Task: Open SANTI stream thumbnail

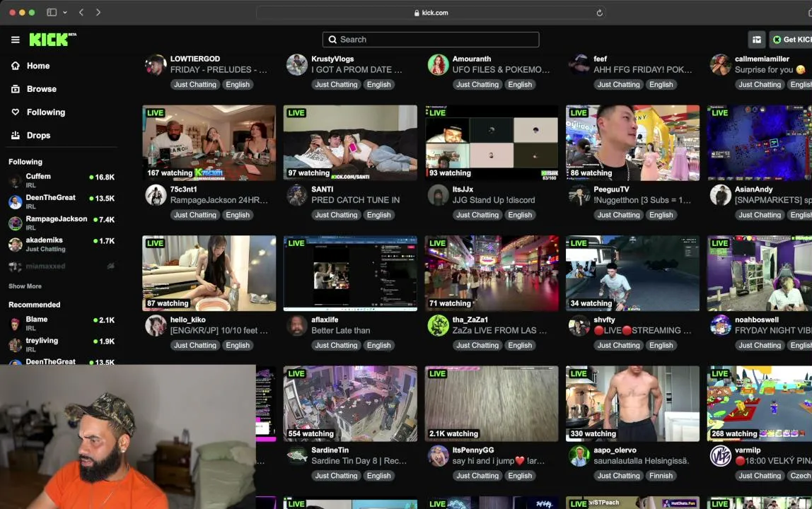Action: 350,143
